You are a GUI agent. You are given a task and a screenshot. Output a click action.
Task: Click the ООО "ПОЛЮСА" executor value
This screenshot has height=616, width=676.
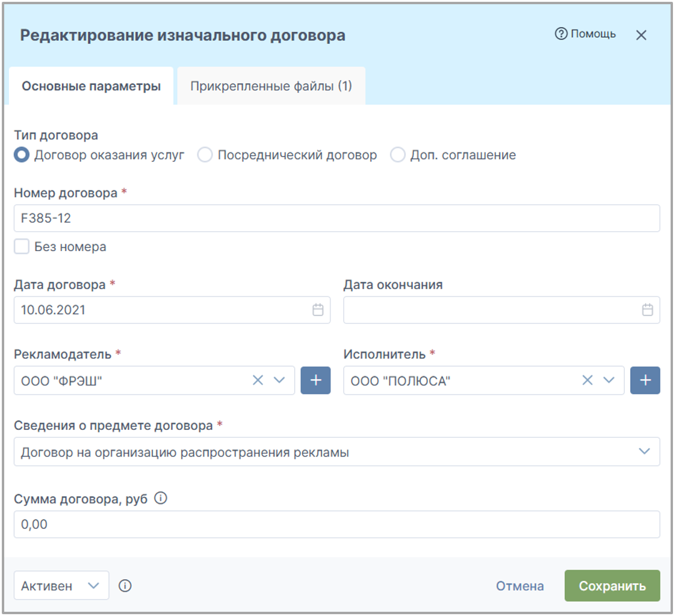(x=400, y=381)
